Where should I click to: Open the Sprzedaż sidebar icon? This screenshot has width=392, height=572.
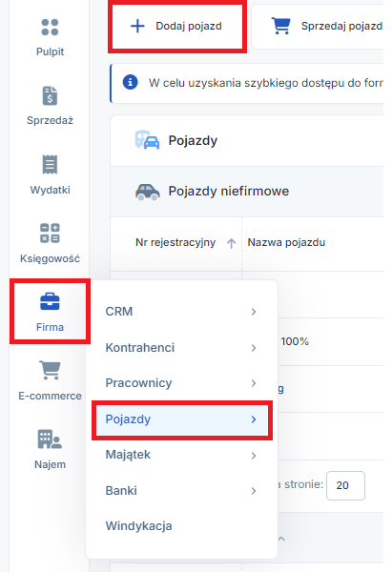coord(50,95)
